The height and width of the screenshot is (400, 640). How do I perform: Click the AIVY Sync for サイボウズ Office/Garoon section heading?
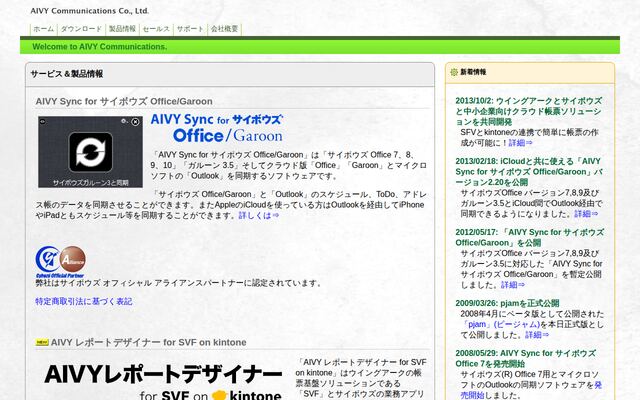point(124,101)
